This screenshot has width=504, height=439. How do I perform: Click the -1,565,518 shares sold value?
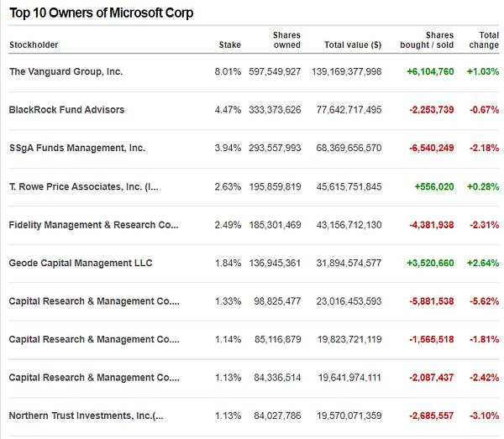[x=432, y=339]
